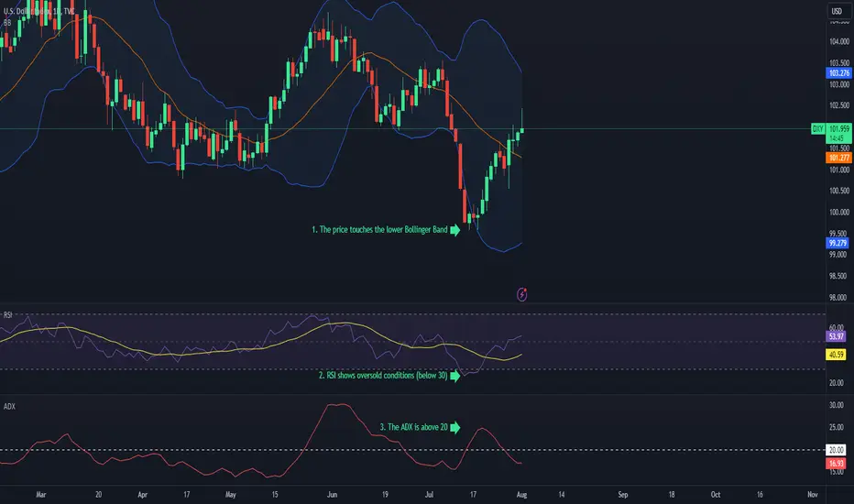Select the ADX indicator legend label
This screenshot has height=504, width=854.
tap(9, 407)
